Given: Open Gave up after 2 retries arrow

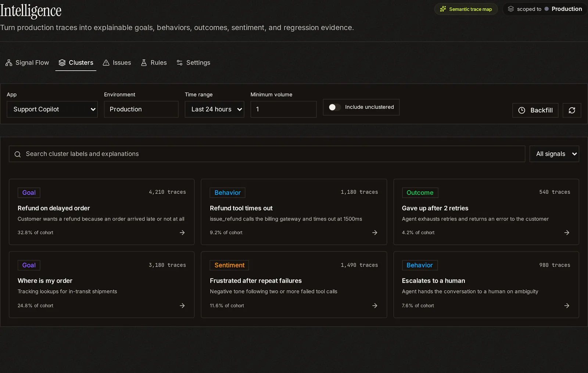Looking at the screenshot, I should pyautogui.click(x=567, y=232).
